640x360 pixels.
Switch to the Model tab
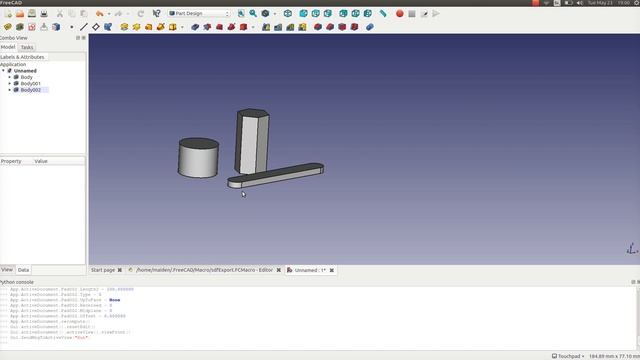(8, 47)
